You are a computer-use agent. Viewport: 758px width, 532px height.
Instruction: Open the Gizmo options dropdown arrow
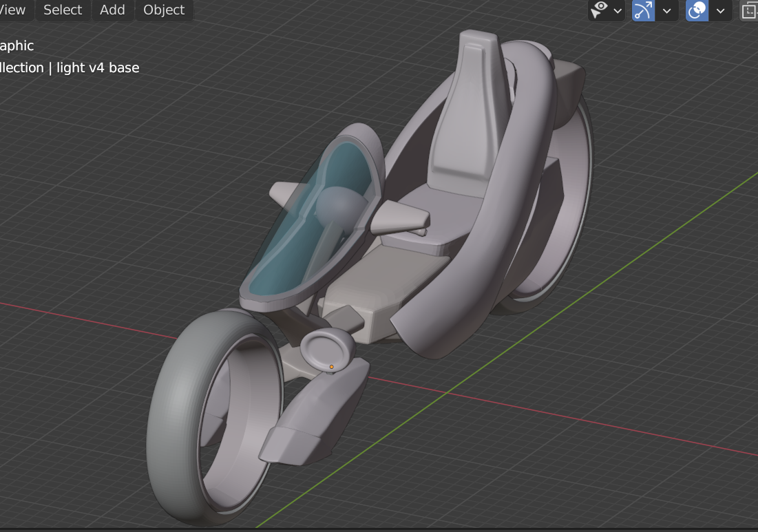click(666, 10)
